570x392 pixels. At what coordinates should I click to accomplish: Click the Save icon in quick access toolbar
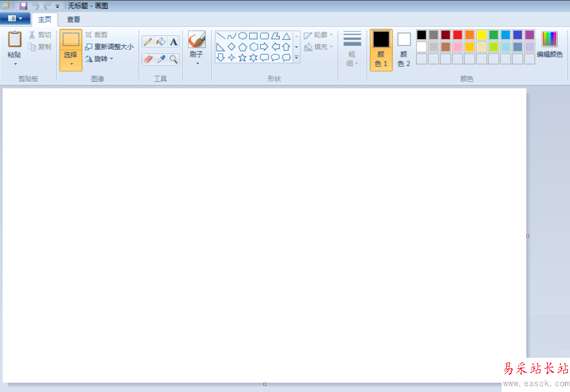[23, 6]
